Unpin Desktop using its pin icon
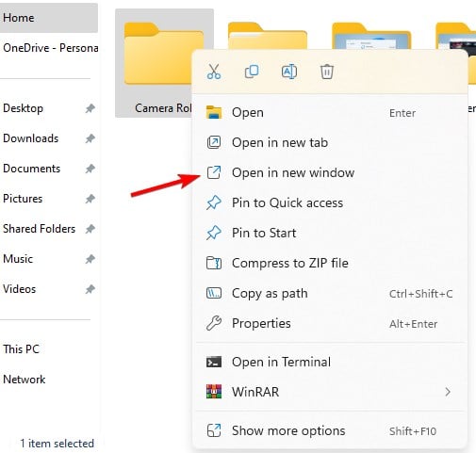The width and height of the screenshot is (476, 453). coord(90,108)
